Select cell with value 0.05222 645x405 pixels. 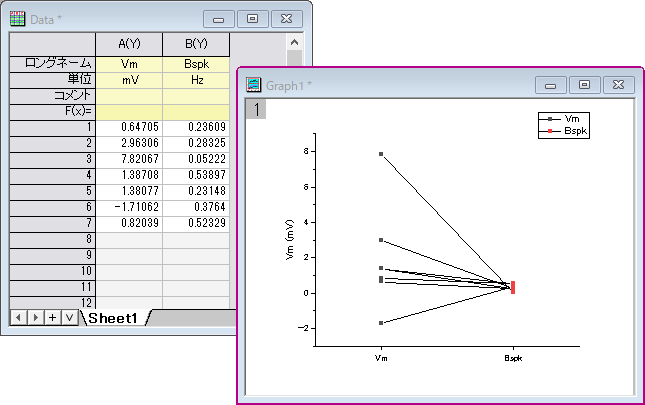pos(196,159)
